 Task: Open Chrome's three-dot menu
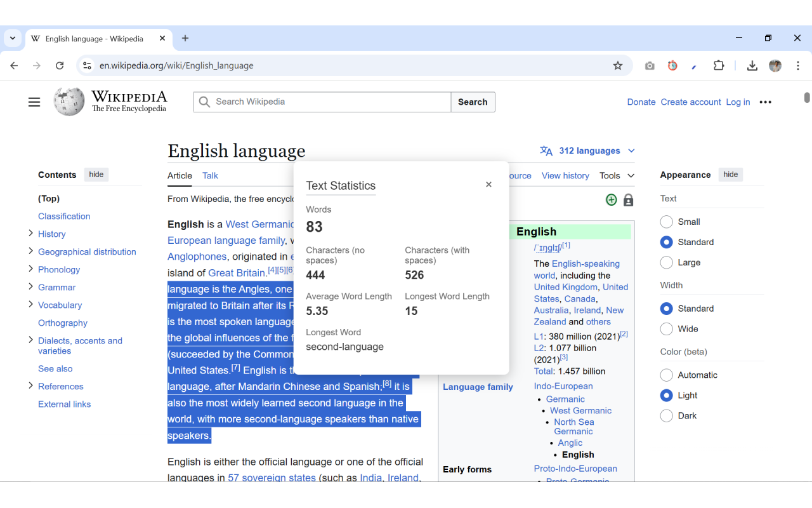click(798, 65)
